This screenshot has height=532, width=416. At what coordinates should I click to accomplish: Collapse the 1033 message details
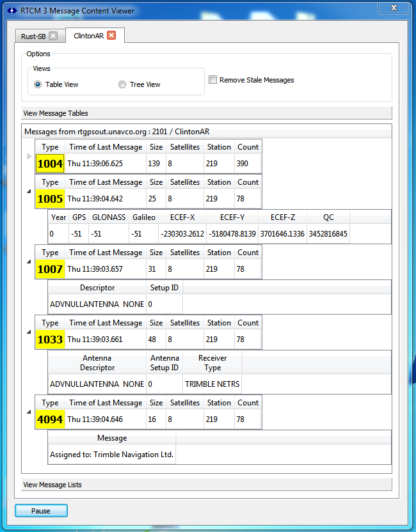click(29, 332)
